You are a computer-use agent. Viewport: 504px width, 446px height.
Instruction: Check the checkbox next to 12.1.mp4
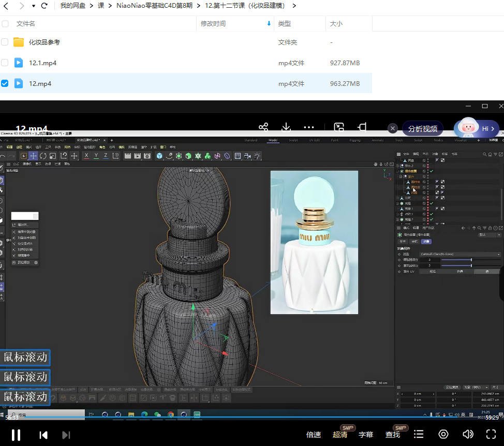[5, 63]
